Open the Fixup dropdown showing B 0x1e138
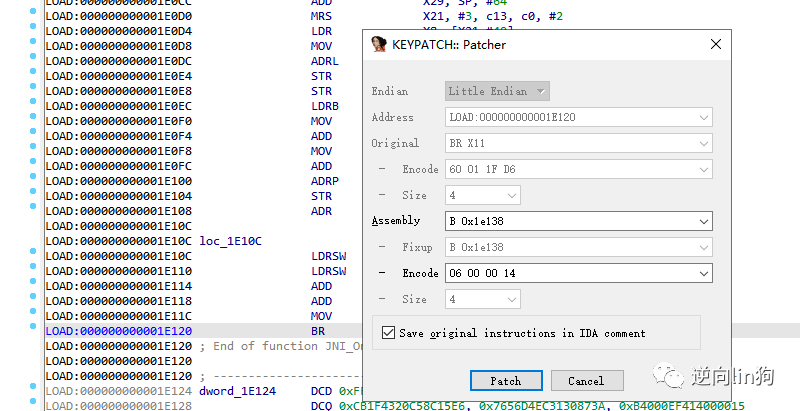800x411 pixels. (x=702, y=247)
